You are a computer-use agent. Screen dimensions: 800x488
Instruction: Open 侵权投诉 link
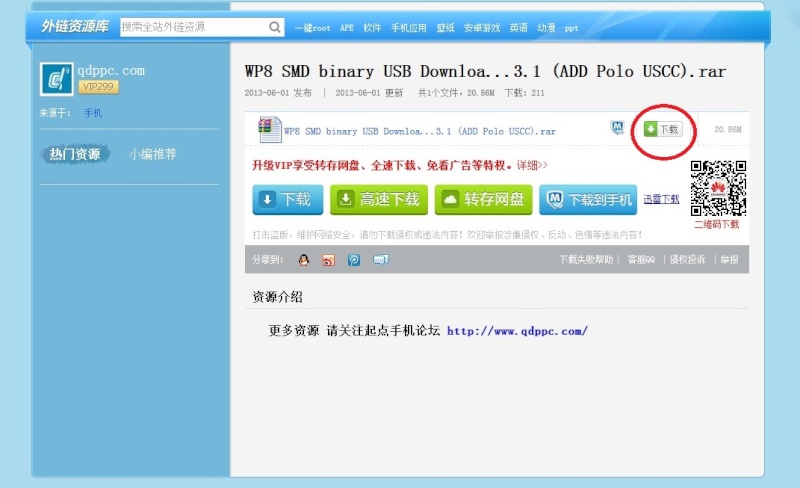pos(687,260)
